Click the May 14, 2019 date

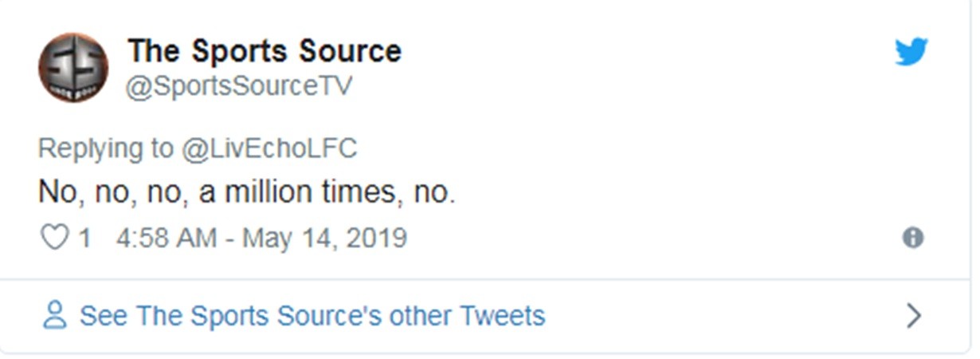324,238
